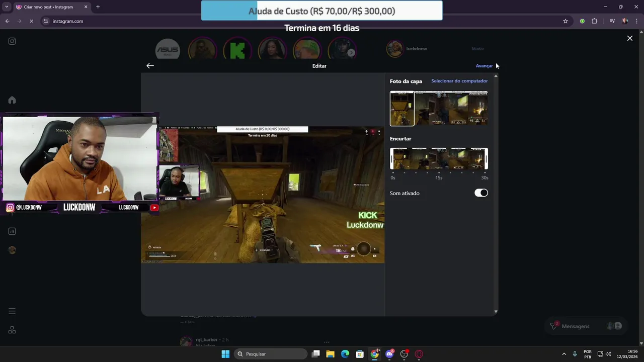The height and width of the screenshot is (362, 644).
Task: Click Selecionar do computador link
Action: [x=459, y=81]
